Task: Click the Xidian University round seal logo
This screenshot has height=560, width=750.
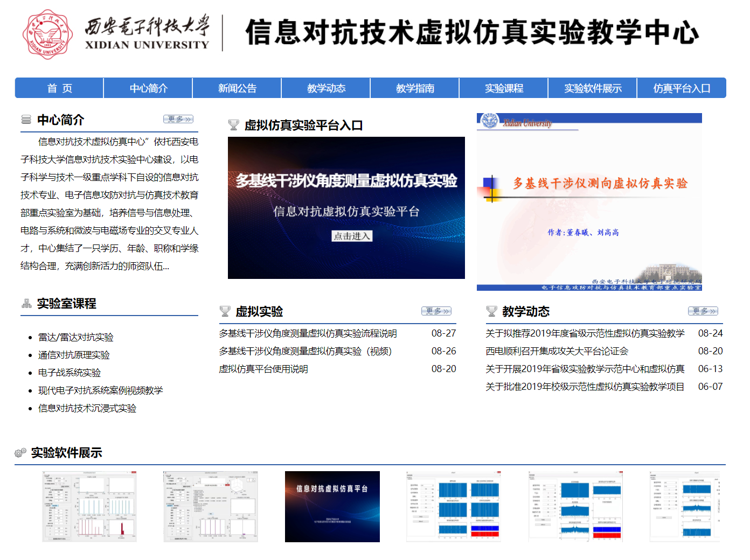Action: click(x=47, y=34)
